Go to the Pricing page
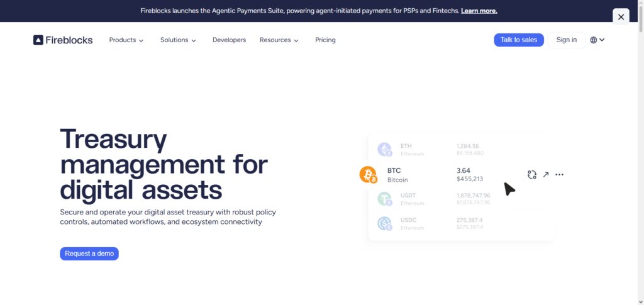The height and width of the screenshot is (305, 644). click(x=325, y=40)
